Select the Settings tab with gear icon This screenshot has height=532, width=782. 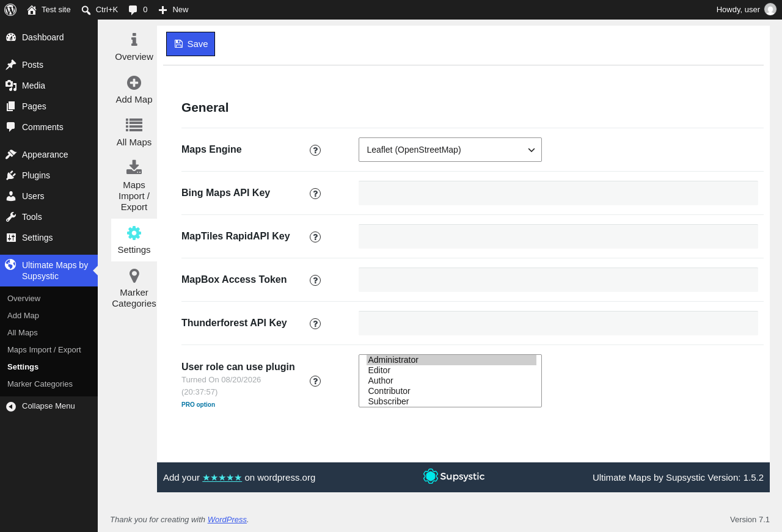(x=134, y=240)
